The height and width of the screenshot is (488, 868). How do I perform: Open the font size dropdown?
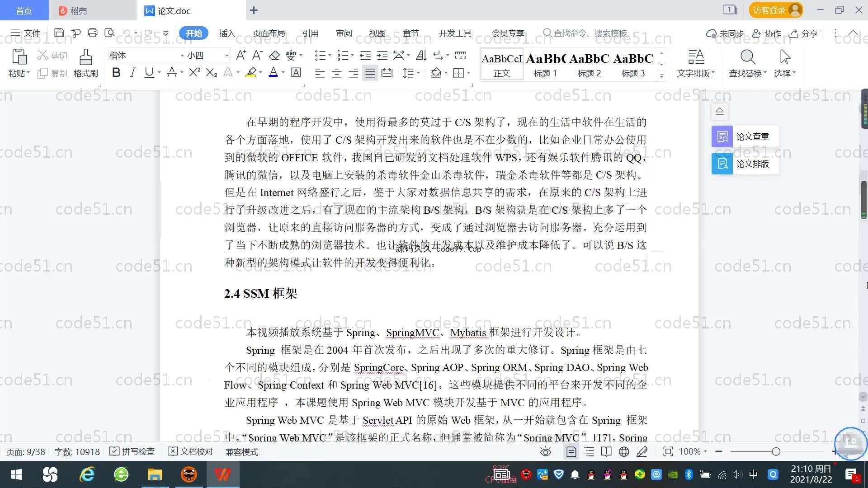227,55
